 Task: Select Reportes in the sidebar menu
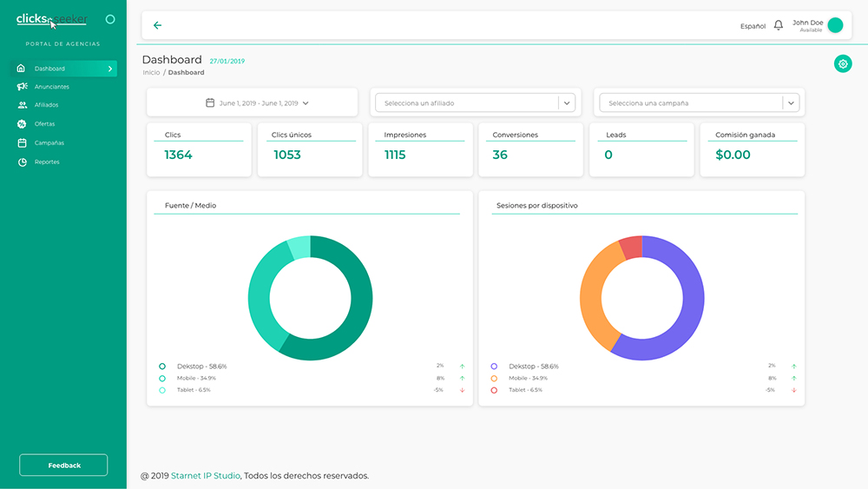[47, 162]
